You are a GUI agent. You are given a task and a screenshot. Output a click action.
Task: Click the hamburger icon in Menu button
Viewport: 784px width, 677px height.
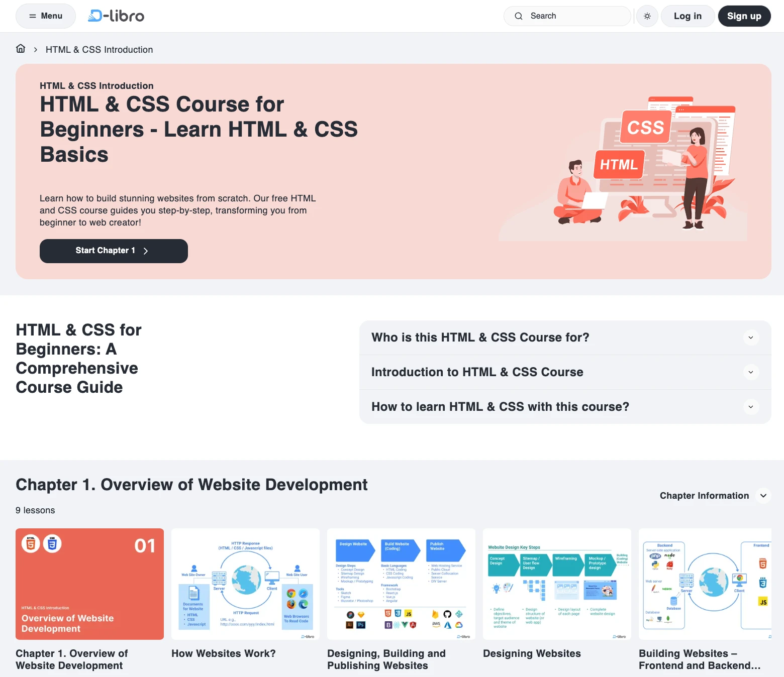(x=33, y=16)
